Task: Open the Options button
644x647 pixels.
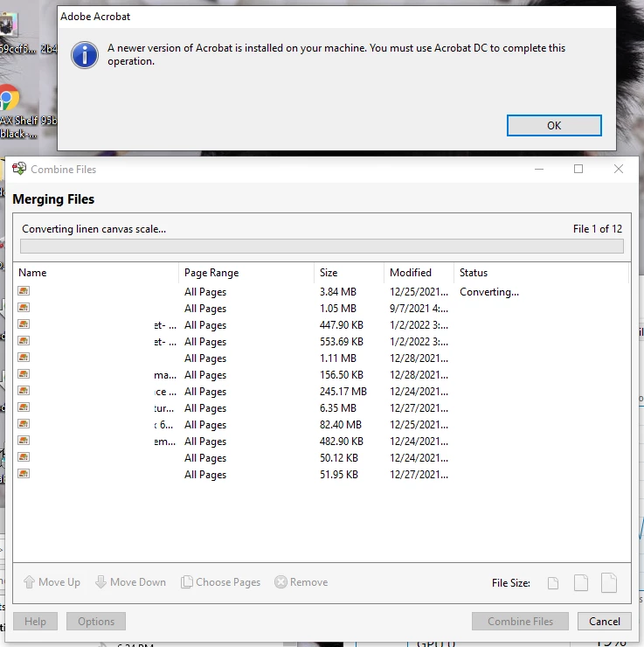Action: (95, 621)
